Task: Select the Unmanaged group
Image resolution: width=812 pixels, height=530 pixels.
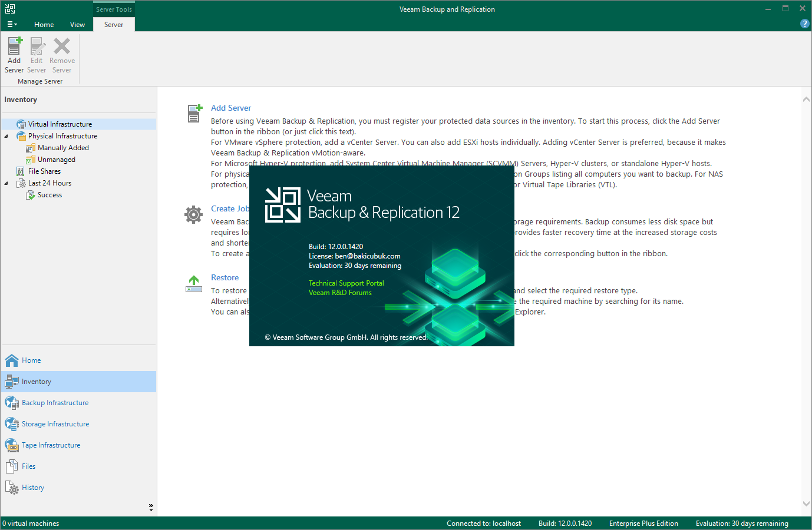Action: [x=57, y=160]
